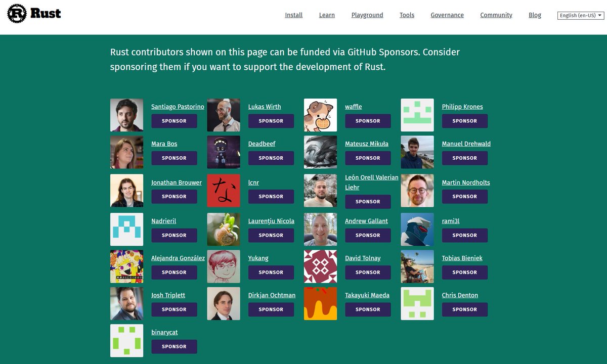Select the Governance navigation link
Screen dimensions: 607x364
447,15
